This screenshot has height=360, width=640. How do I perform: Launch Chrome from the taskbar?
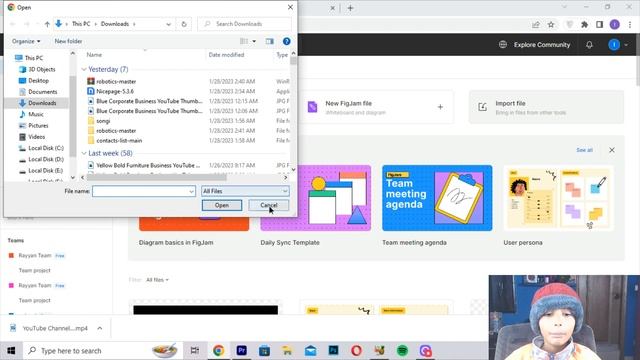[218, 351]
